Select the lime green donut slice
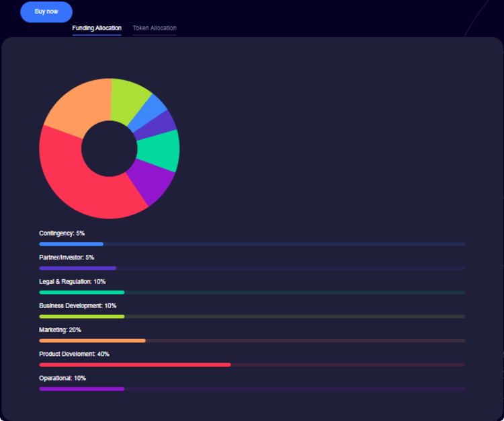The width and height of the screenshot is (504, 421). [x=128, y=98]
